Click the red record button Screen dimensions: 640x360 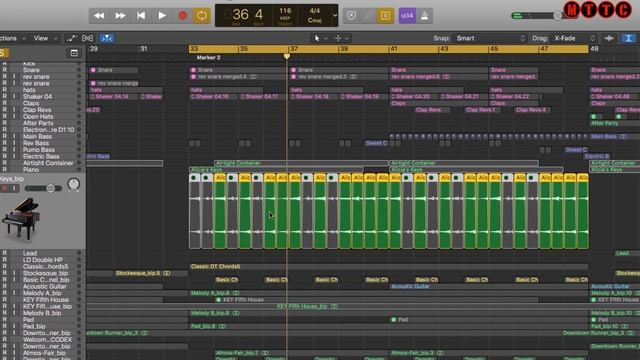tap(182, 16)
